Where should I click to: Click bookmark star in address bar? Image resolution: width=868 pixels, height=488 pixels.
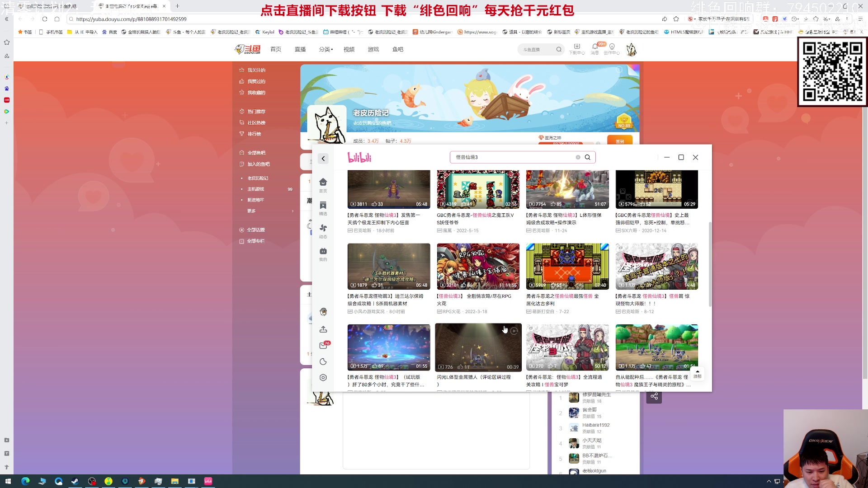676,19
